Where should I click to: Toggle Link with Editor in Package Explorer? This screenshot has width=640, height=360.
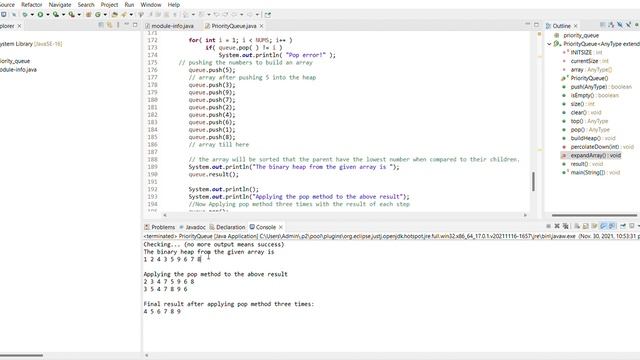(109, 25)
